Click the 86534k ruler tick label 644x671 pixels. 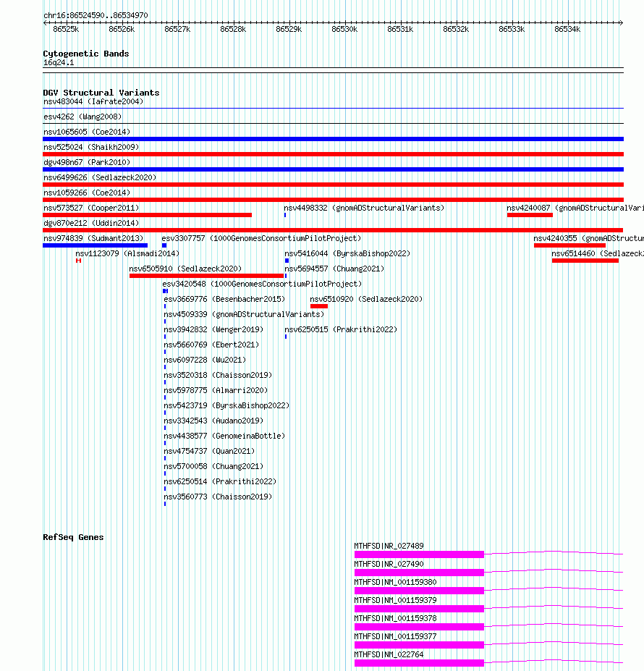567,29
